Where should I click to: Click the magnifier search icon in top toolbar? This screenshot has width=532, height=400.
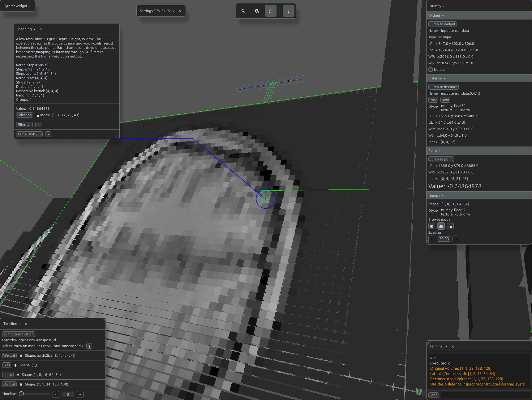(x=243, y=11)
